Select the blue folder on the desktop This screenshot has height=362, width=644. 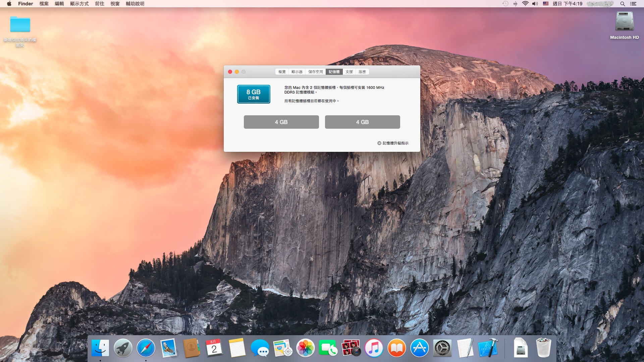[x=20, y=24]
